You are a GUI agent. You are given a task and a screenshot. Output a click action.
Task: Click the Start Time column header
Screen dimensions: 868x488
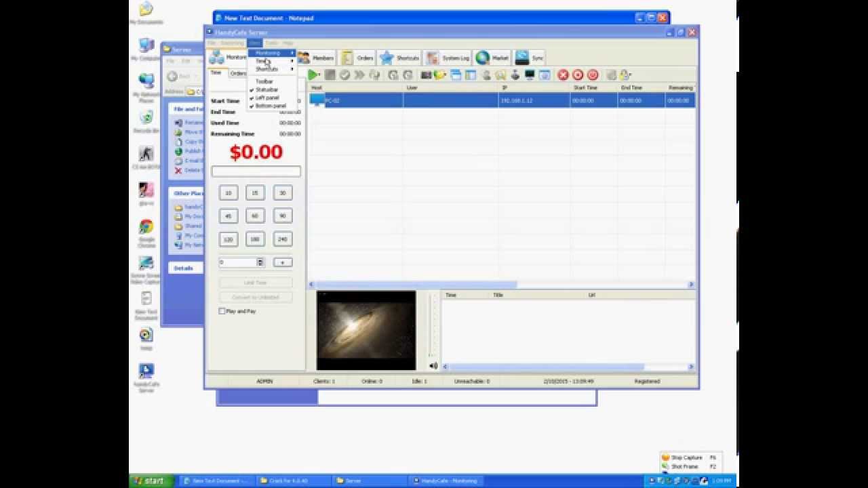click(x=594, y=87)
